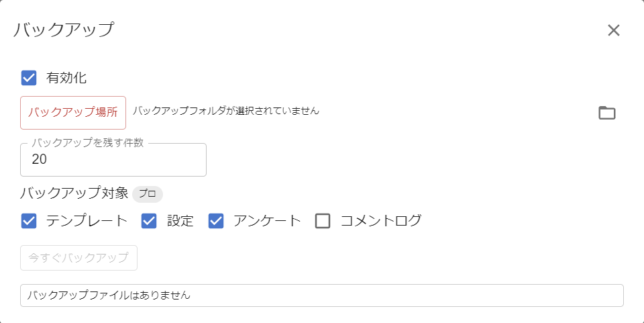Uncheck the テンプレート checkbox box
644x323 pixels.
click(29, 221)
